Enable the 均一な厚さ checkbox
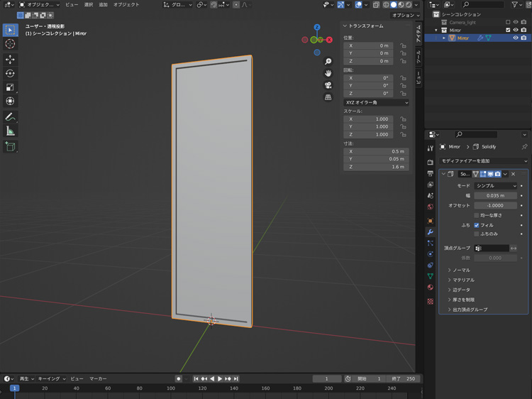Viewport: 532px width, 399px height. [477, 215]
